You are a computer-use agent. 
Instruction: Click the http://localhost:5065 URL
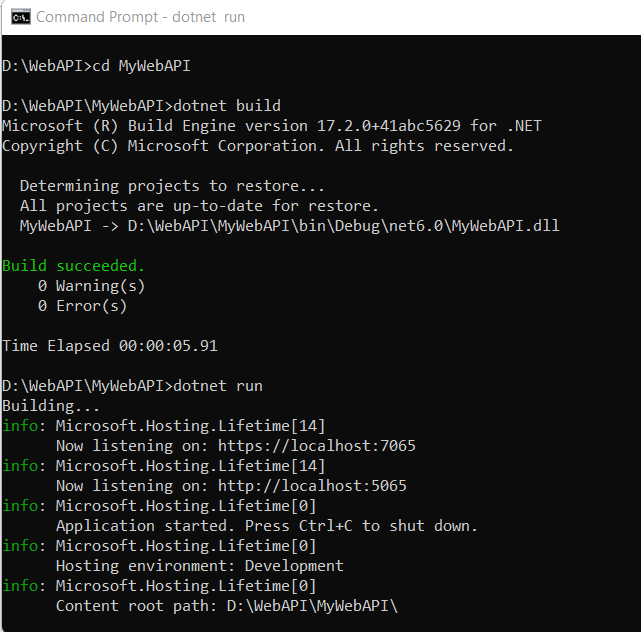coord(312,486)
